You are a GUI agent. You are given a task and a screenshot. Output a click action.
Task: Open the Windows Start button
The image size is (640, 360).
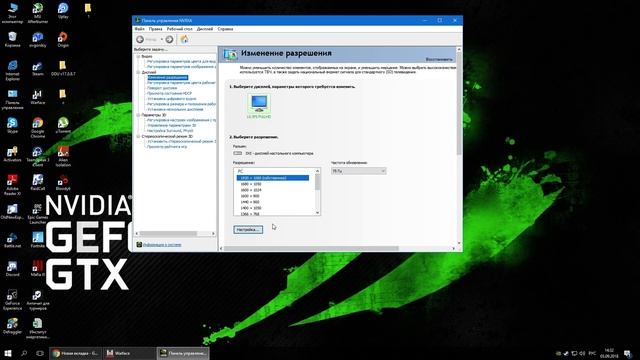8,353
